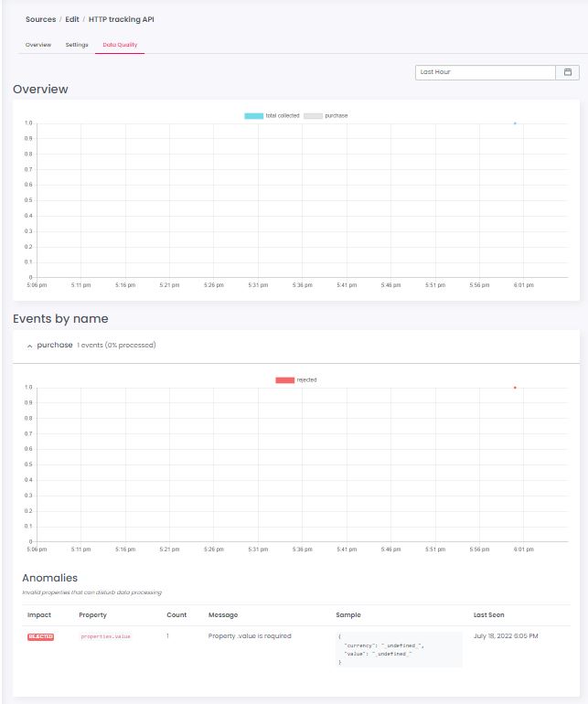This screenshot has width=588, height=704.
Task: Click the red REJECTED impact badge
Action: click(40, 636)
